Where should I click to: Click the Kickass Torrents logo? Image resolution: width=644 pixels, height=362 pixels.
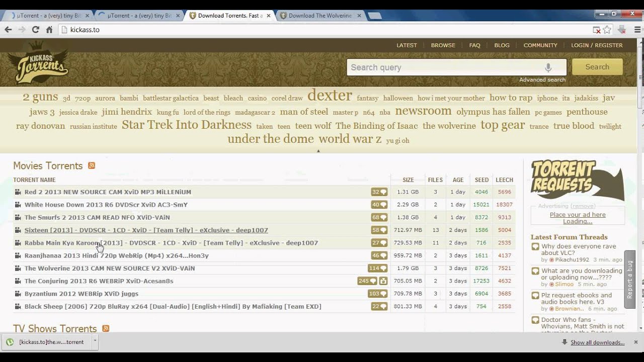click(41, 62)
